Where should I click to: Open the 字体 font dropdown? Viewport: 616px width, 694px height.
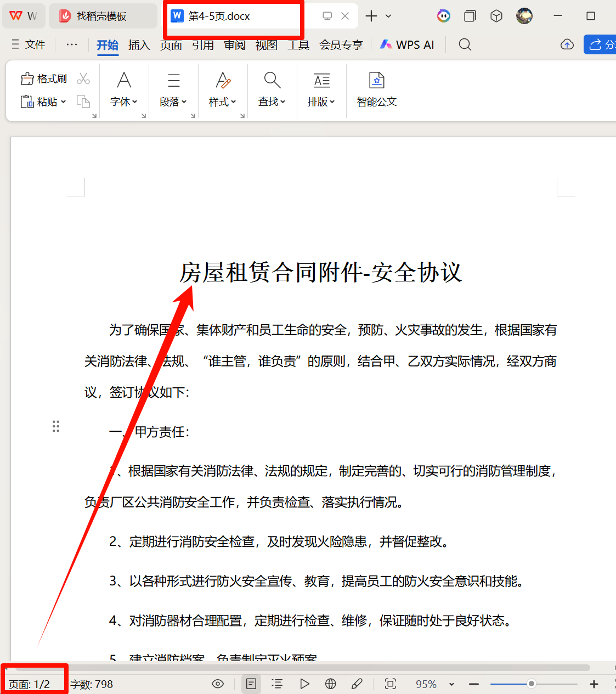pyautogui.click(x=124, y=90)
